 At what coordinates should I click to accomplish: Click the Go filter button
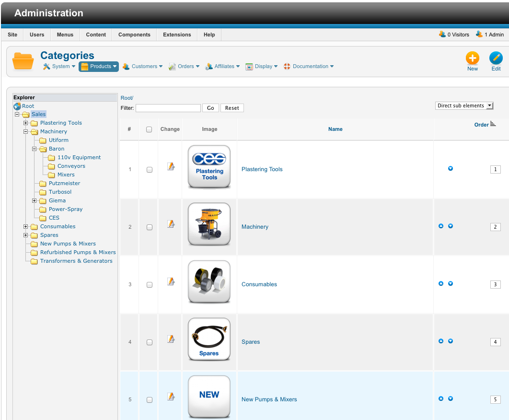210,108
